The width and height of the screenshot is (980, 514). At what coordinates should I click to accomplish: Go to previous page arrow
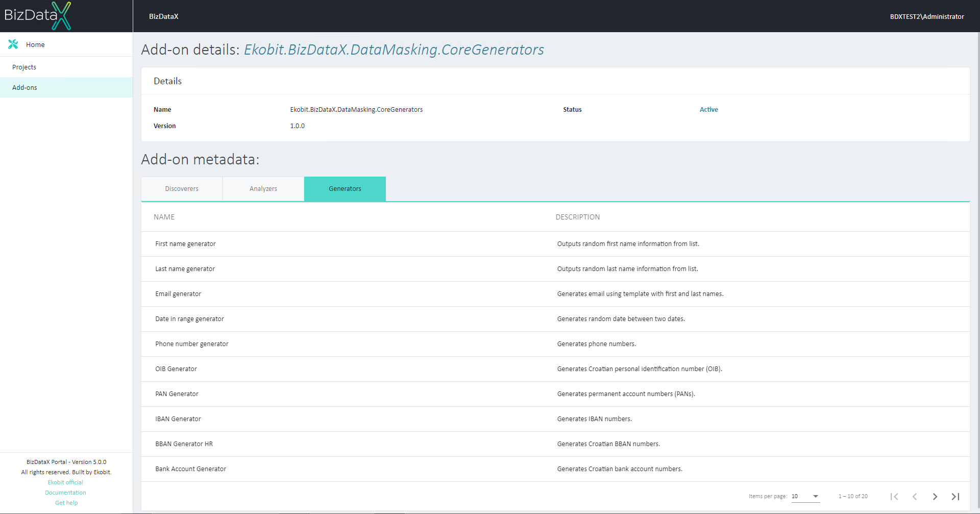(x=915, y=496)
